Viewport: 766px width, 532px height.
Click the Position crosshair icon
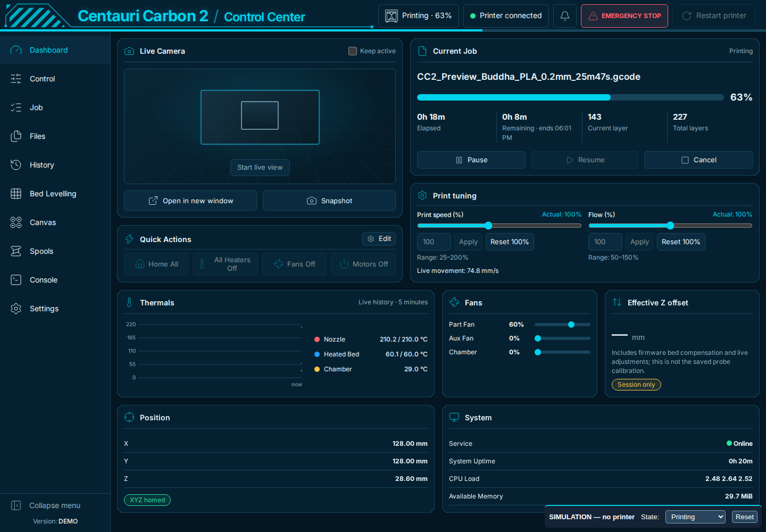point(129,418)
